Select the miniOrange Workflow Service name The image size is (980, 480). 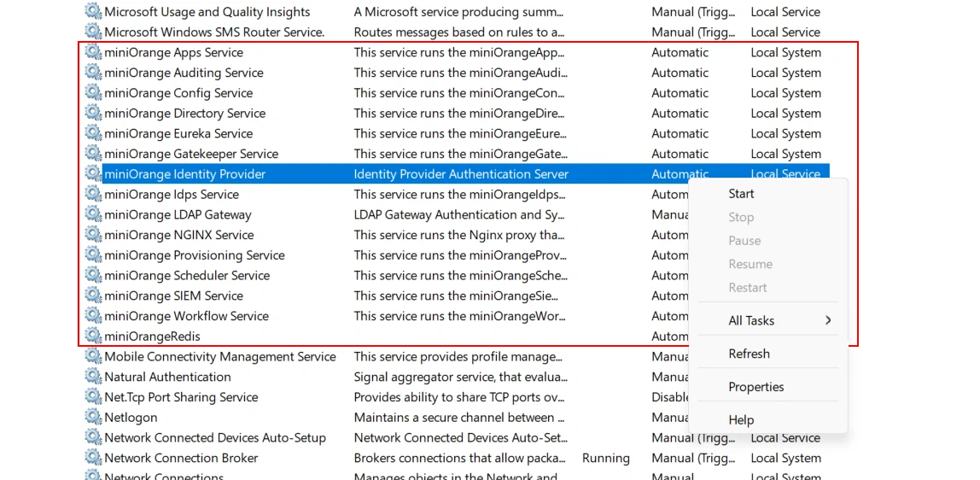[186, 316]
